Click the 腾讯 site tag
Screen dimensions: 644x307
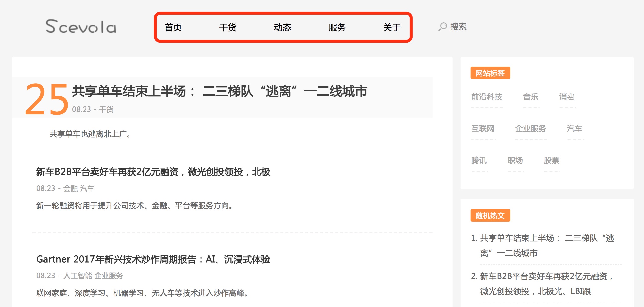click(479, 160)
